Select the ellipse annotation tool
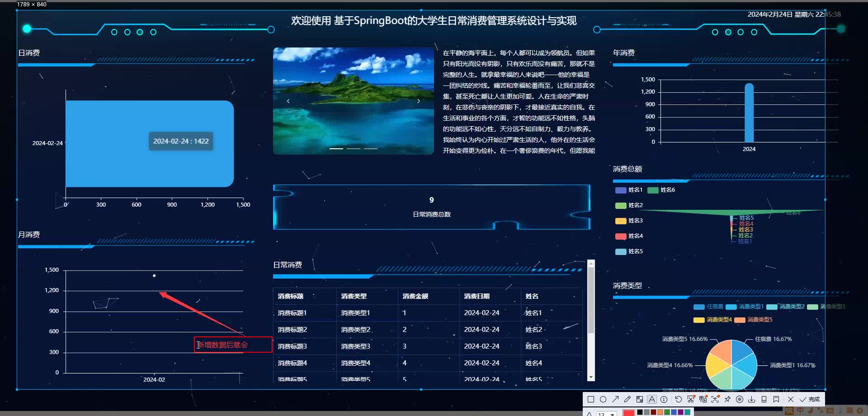The height and width of the screenshot is (416, 868). point(603,399)
